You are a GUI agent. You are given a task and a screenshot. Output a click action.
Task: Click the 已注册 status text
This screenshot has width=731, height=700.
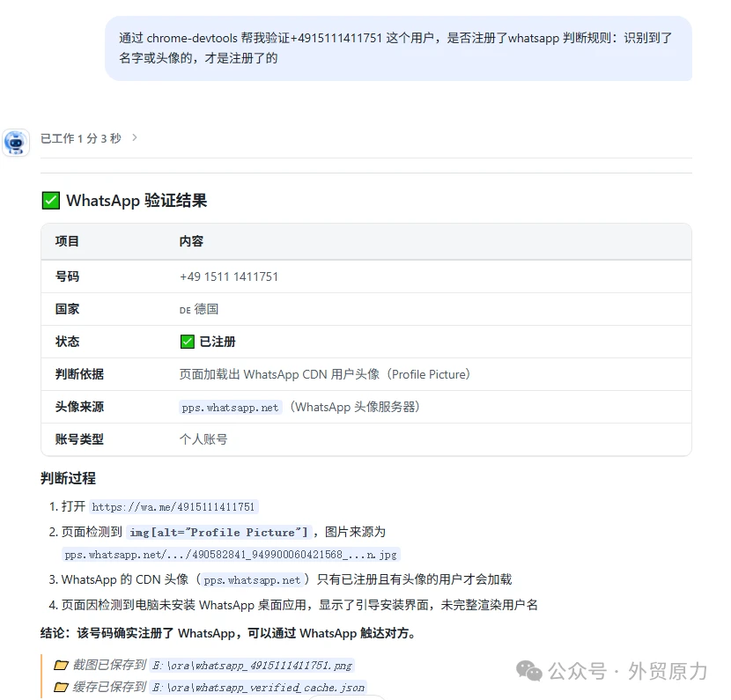pyautogui.click(x=218, y=342)
